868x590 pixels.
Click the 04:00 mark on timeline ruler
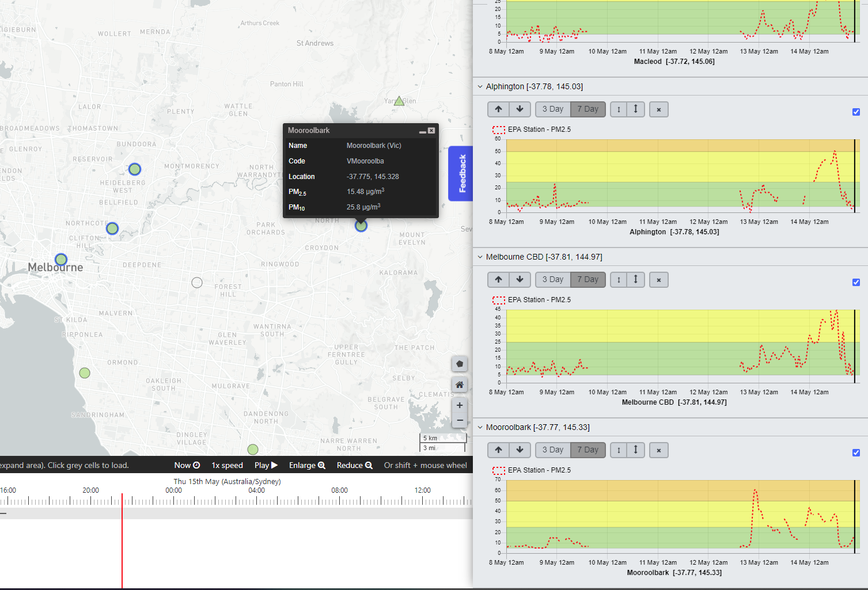tap(257, 490)
